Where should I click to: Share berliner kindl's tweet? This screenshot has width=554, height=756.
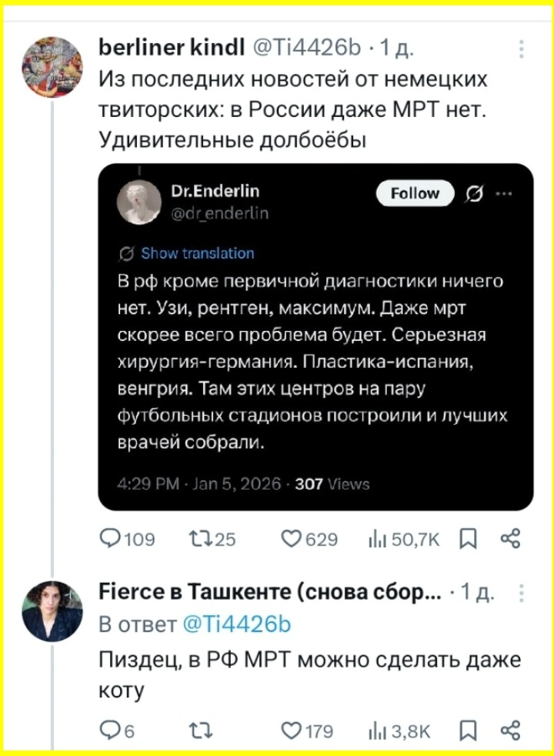(510, 540)
